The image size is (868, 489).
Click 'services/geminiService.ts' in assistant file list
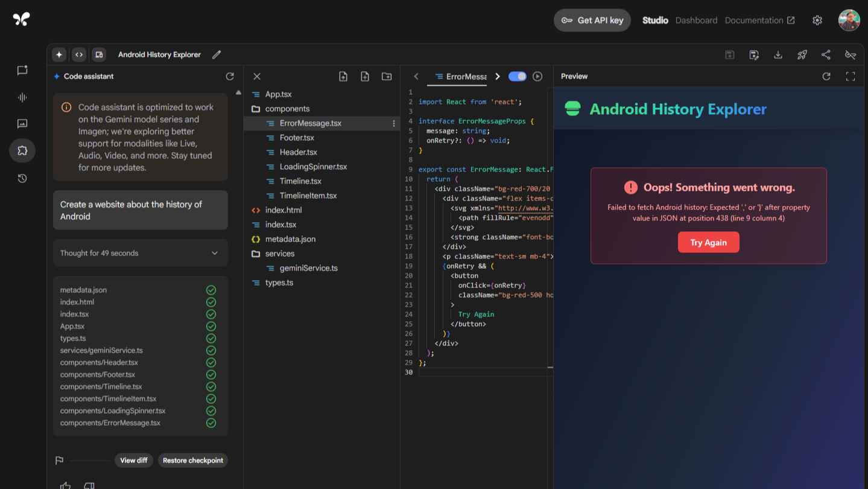point(101,350)
